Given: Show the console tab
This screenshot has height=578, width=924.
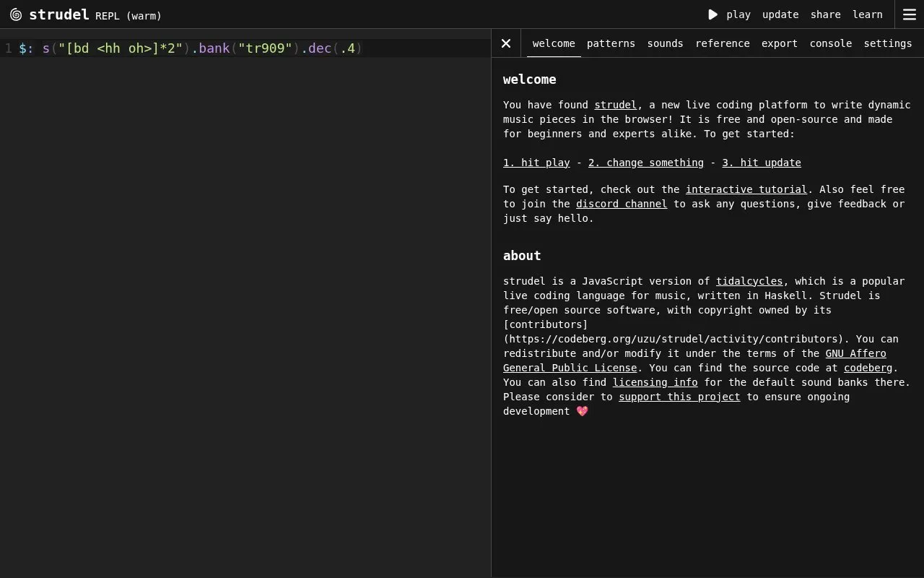Looking at the screenshot, I should [831, 43].
